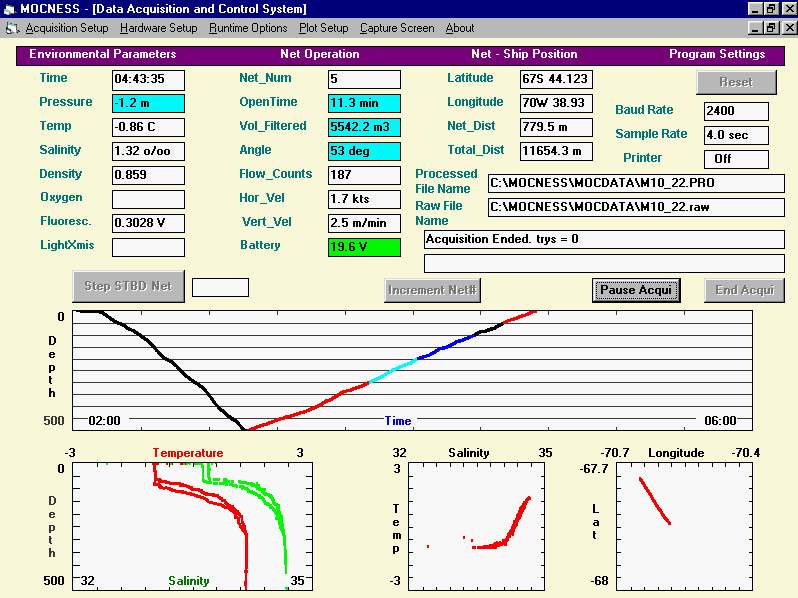This screenshot has height=598, width=798.
Task: Click the Program Settings header
Action: pyautogui.click(x=717, y=54)
